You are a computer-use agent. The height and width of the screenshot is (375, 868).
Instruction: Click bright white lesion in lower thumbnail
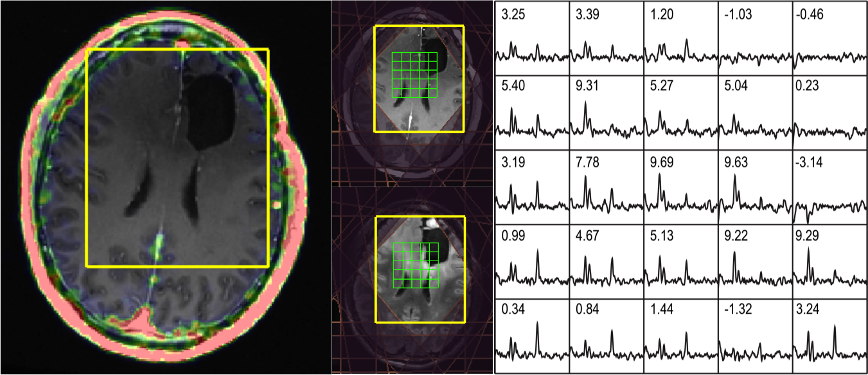point(432,223)
